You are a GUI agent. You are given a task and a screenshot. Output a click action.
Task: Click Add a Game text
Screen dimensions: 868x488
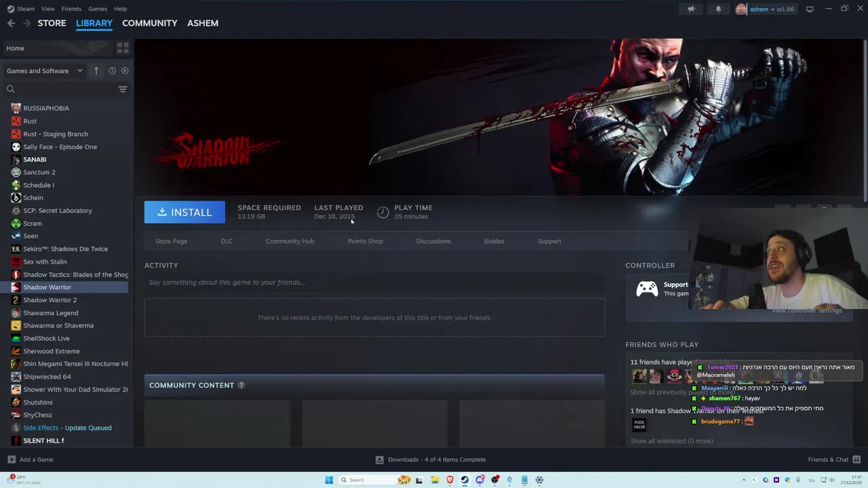point(37,460)
